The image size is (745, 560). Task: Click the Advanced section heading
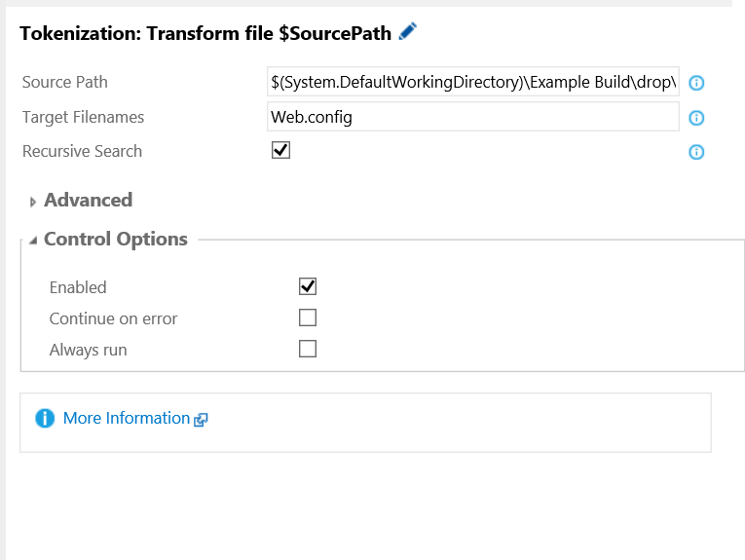[88, 200]
